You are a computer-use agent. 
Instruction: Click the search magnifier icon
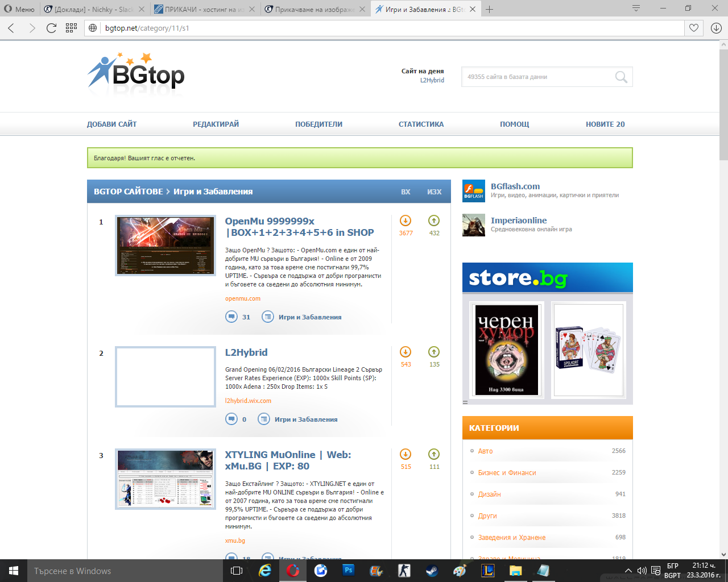621,77
